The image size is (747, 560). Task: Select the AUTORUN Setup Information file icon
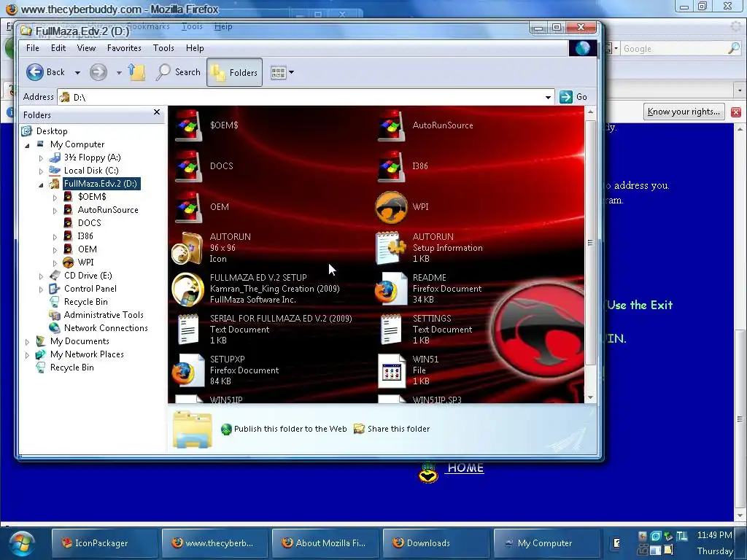pos(390,248)
